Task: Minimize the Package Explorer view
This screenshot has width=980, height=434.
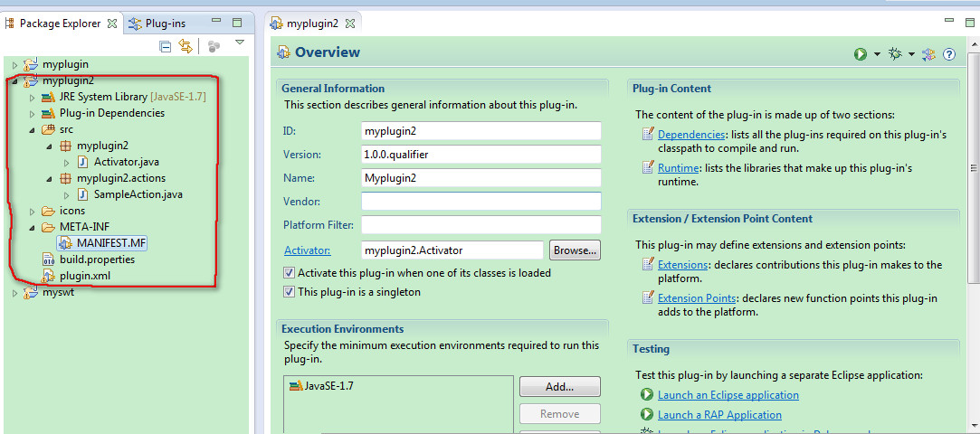Action: pos(216,21)
